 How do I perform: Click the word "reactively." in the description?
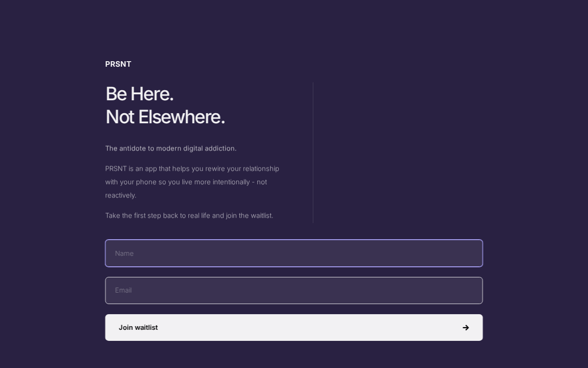pyautogui.click(x=121, y=195)
